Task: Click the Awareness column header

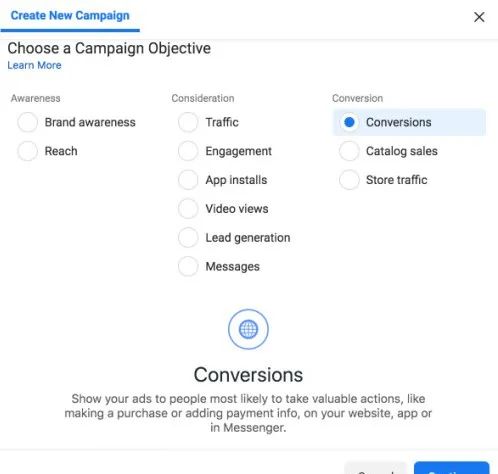Action: pos(36,98)
